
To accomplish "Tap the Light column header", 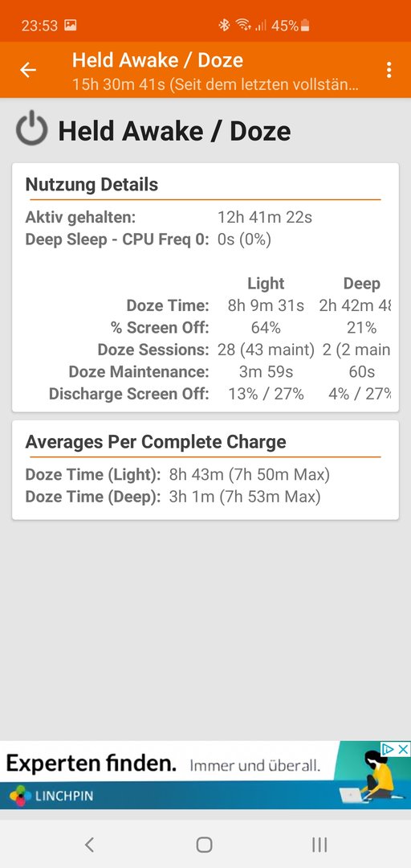I will pos(266,284).
